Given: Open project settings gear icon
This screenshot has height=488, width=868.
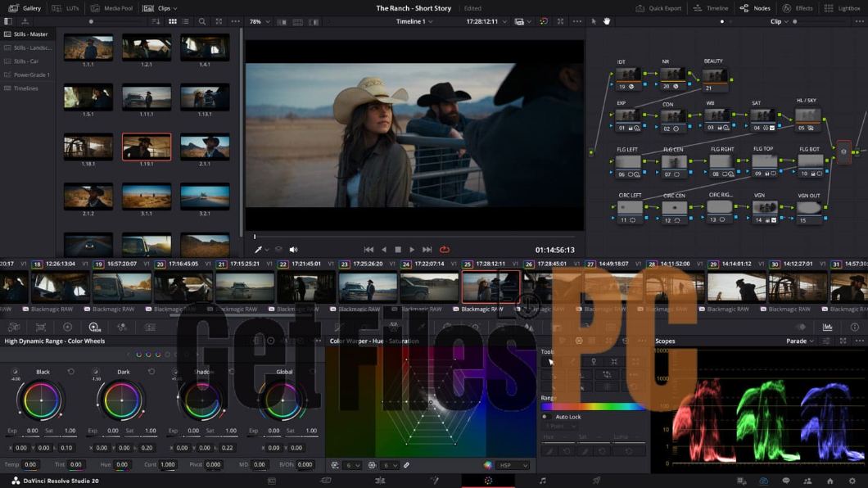Looking at the screenshot, I should click(852, 481).
